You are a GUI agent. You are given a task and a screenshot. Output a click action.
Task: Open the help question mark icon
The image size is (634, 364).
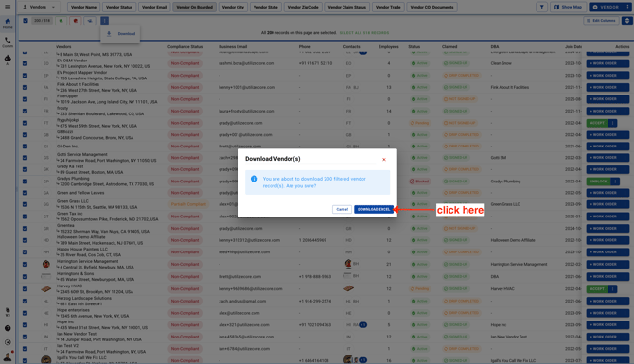tap(8, 328)
